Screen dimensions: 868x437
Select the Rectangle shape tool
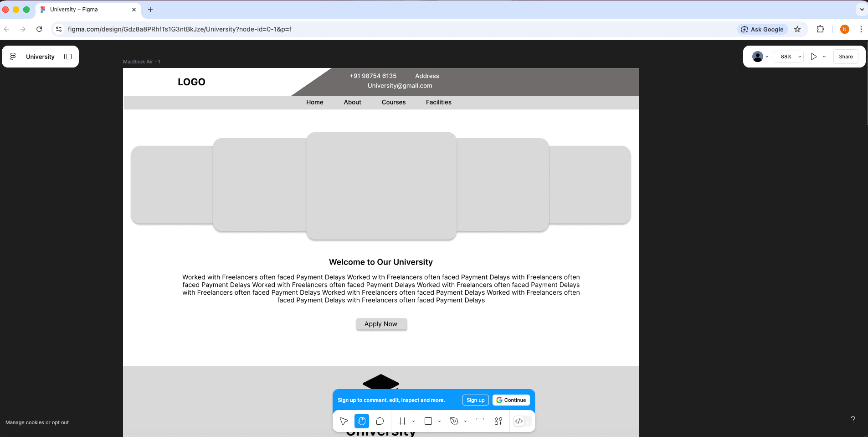point(428,421)
